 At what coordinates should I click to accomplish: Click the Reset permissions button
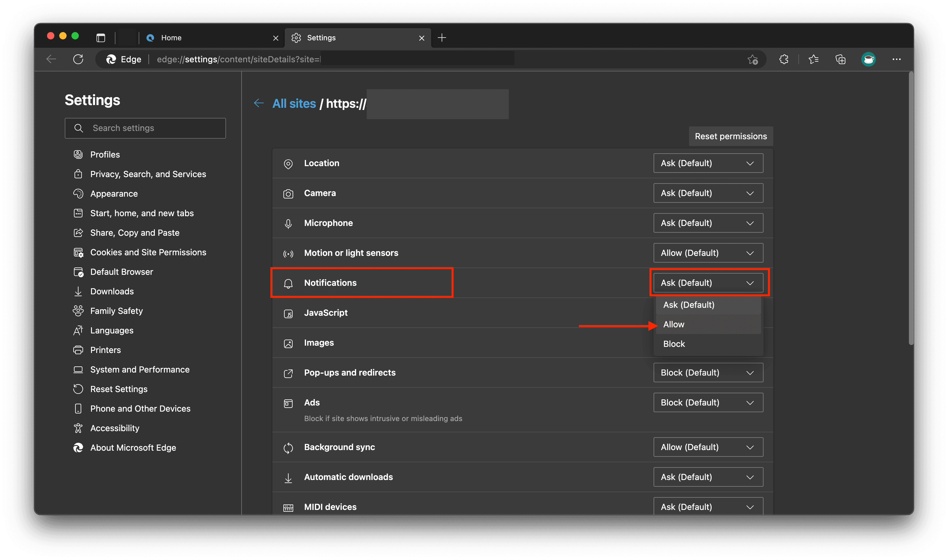coord(730,136)
